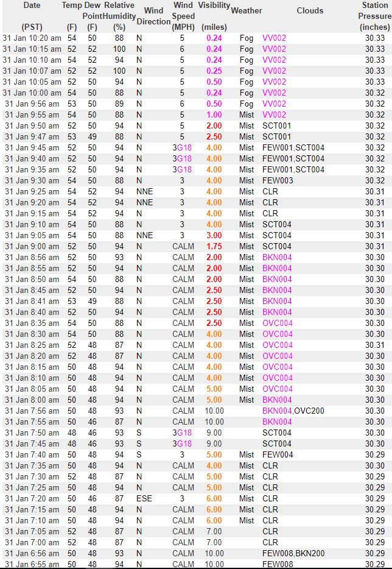The height and width of the screenshot is (569, 392).
Task: Click Fog weather in the 10:00 am row
Action: pyautogui.click(x=247, y=93)
